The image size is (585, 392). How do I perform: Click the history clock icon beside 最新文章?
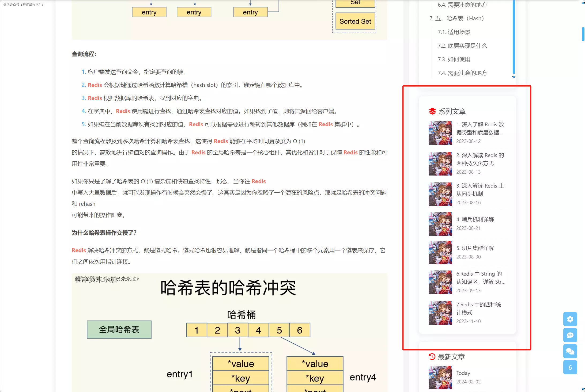coord(432,356)
